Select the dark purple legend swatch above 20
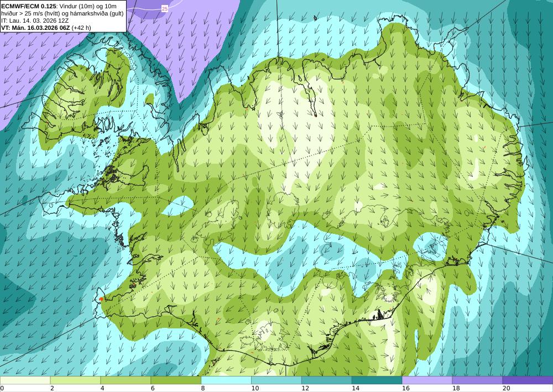The width and height of the screenshot is (553, 392). click(x=528, y=380)
